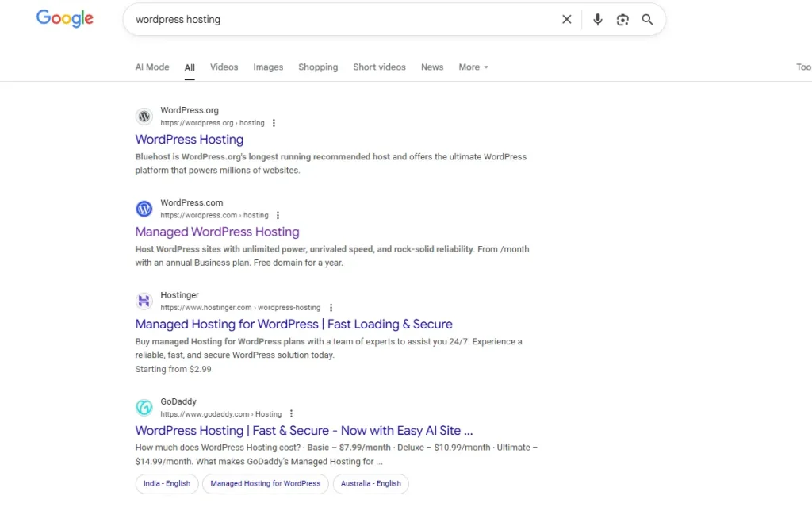Click the 'Starting from $2.99' text
The width and height of the screenshot is (812, 511).
(x=174, y=369)
